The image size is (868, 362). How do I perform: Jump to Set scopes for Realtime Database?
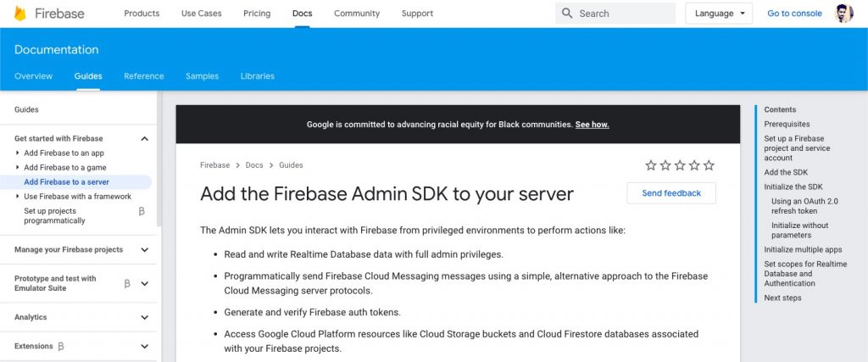(805, 274)
